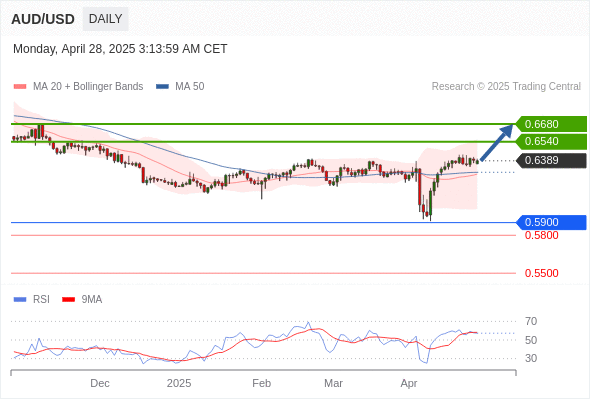Screen dimensions: 590x400
Task: Click 'Research © 2025 Trading Central' credit
Action: pos(506,87)
